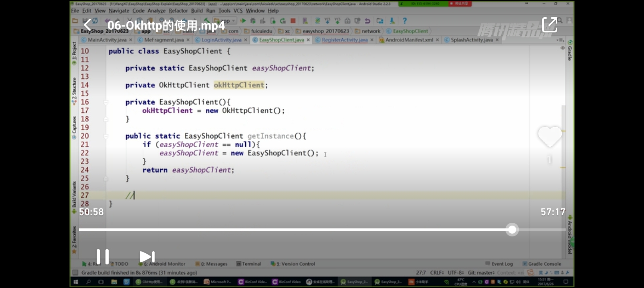This screenshot has height=288, width=644.
Task: Collapse the constructor fold marker at line 16
Action: tap(106, 102)
